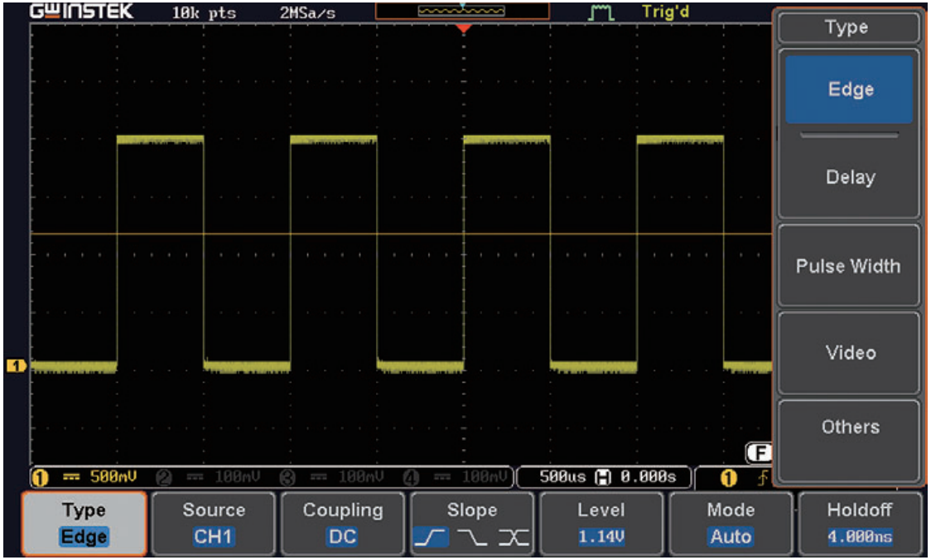931x560 pixels.
Task: Select the either-edge slope icon
Action: pyautogui.click(x=513, y=538)
